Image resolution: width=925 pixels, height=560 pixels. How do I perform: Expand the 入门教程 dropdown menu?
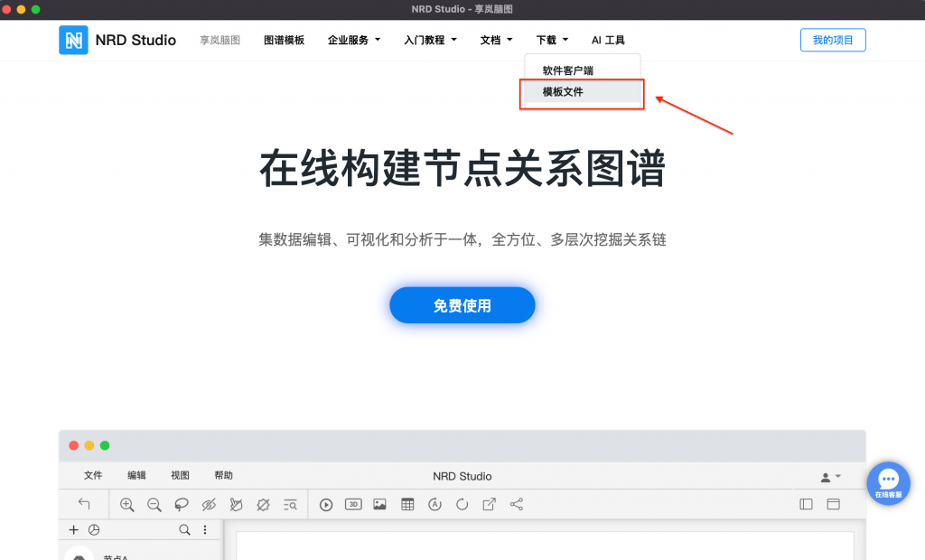[430, 40]
